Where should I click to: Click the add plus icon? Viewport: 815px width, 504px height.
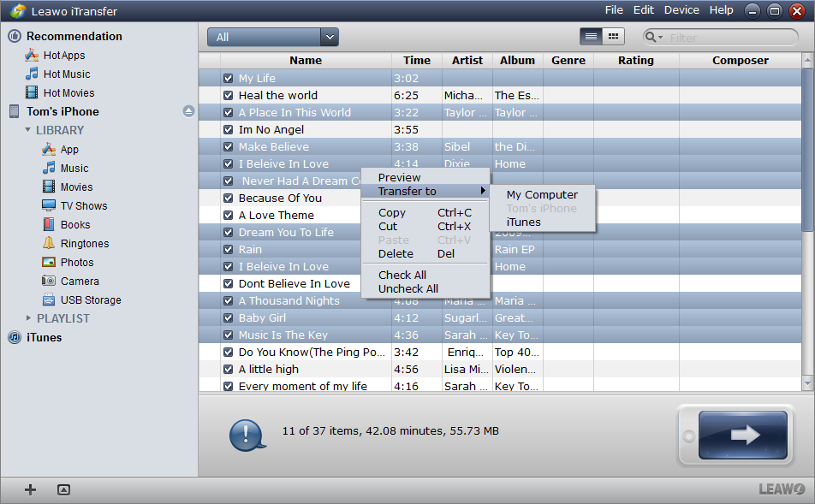point(31,489)
